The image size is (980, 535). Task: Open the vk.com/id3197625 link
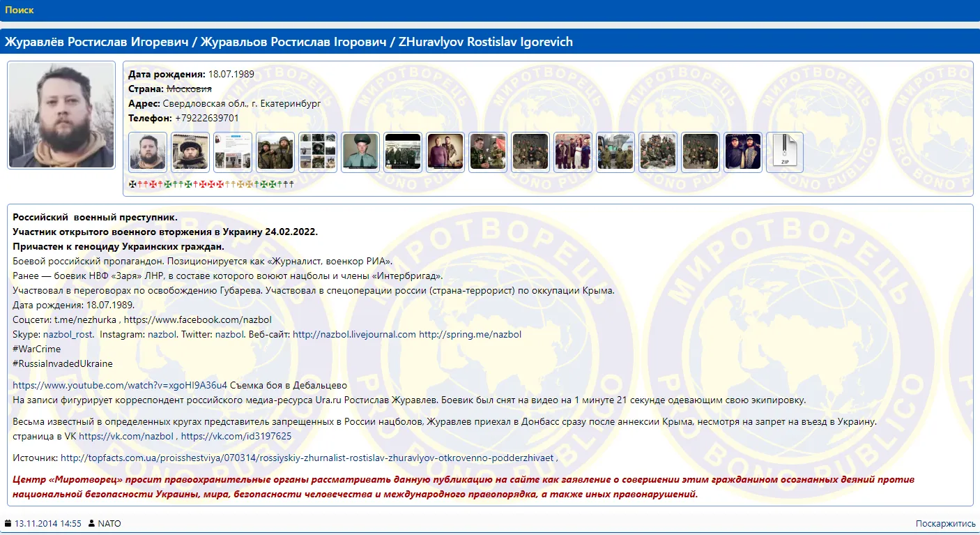(x=236, y=436)
